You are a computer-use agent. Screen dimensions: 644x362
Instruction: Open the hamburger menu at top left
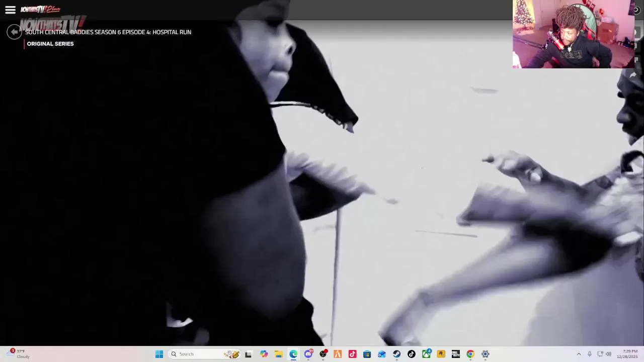coord(10,10)
